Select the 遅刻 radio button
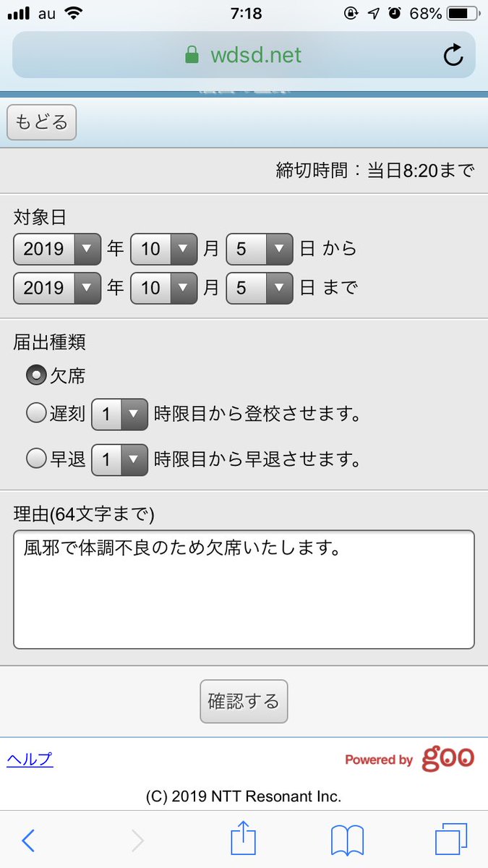 click(x=36, y=414)
